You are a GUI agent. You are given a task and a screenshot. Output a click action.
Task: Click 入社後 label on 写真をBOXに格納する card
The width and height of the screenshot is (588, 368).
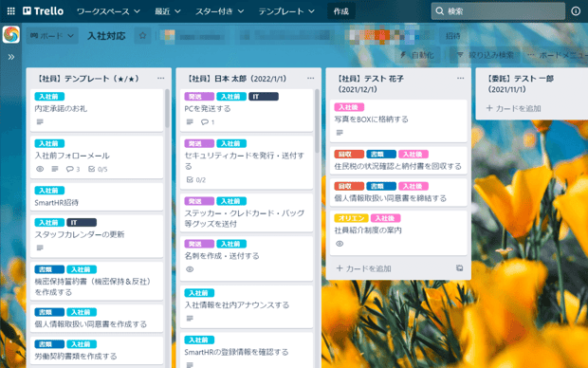click(349, 107)
